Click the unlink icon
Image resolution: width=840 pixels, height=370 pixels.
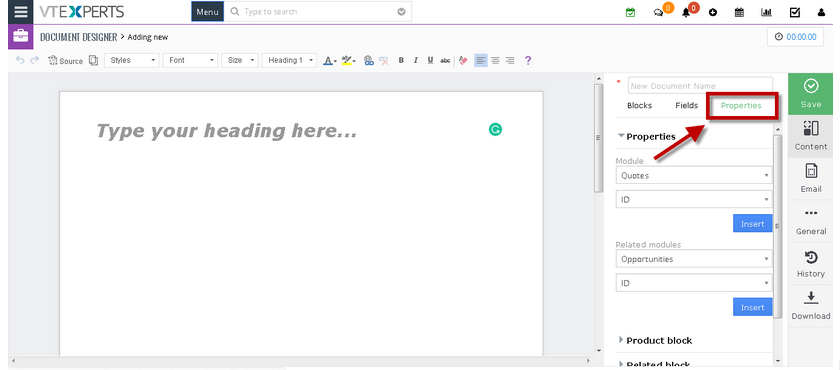tap(384, 61)
